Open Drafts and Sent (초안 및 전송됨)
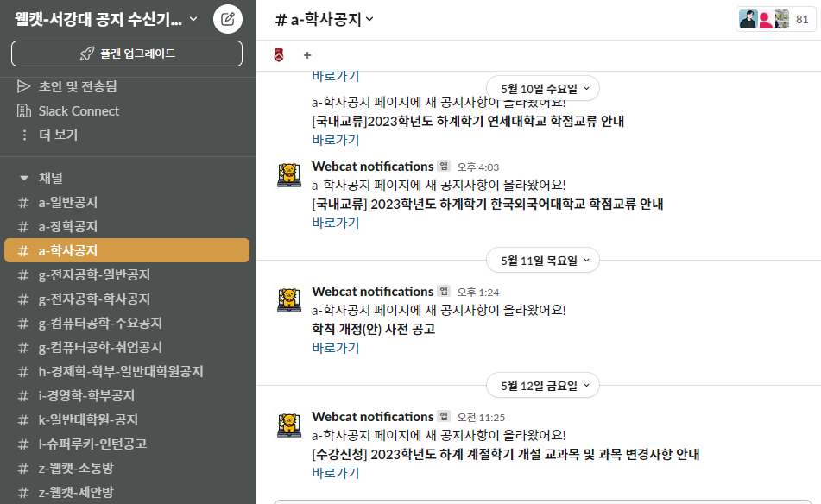Image resolution: width=821 pixels, height=504 pixels. [x=78, y=86]
